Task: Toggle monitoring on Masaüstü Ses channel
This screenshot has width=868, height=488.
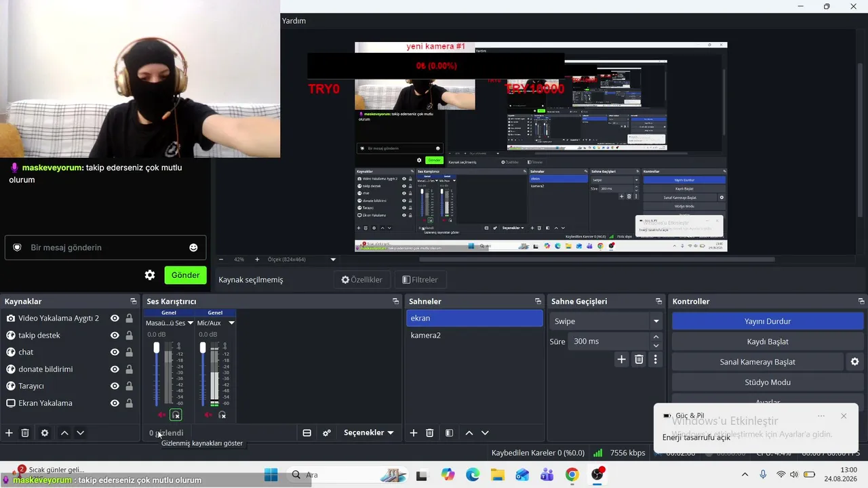Action: [x=176, y=415]
